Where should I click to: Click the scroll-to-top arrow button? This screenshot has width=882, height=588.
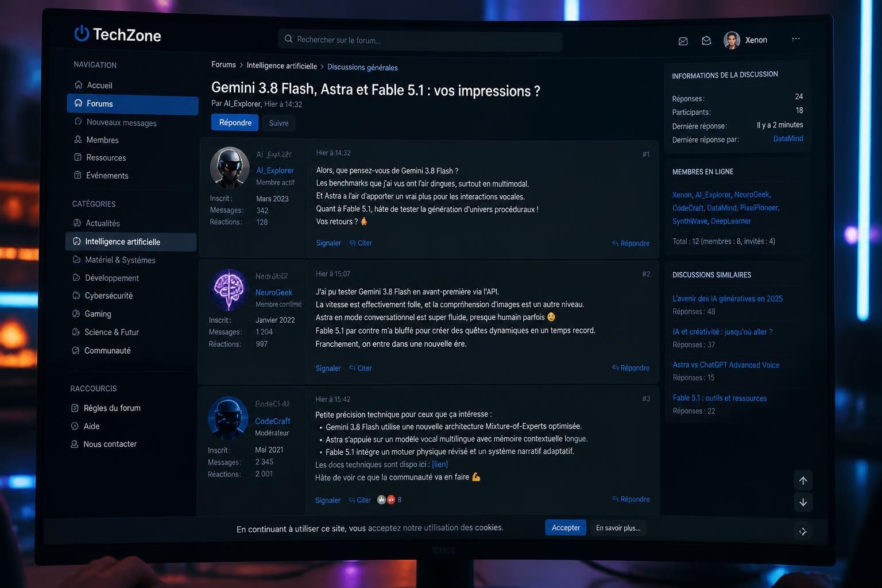click(x=803, y=481)
